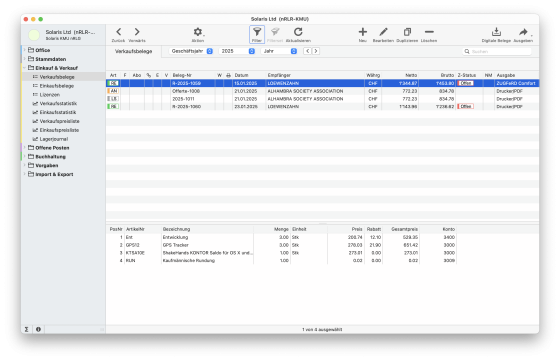Delete document with Löschen minus icon

[429, 32]
